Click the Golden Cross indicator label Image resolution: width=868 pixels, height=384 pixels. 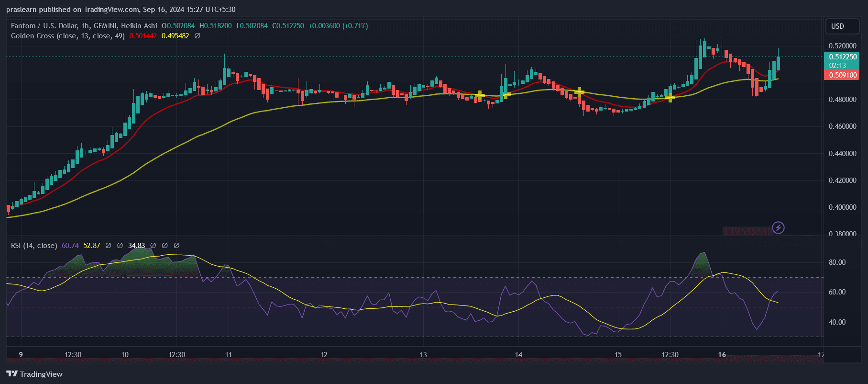(x=68, y=36)
